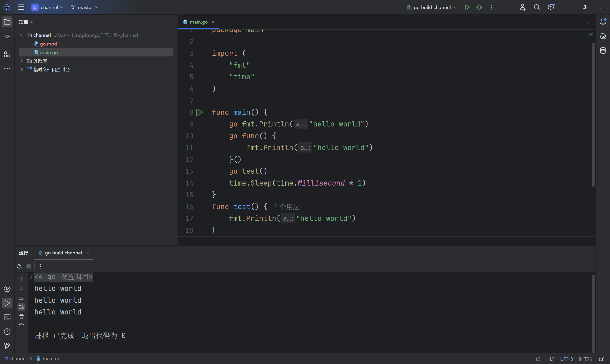This screenshot has height=364, width=610.
Task: Toggle the read-only lock icon in the status bar
Action: click(601, 359)
